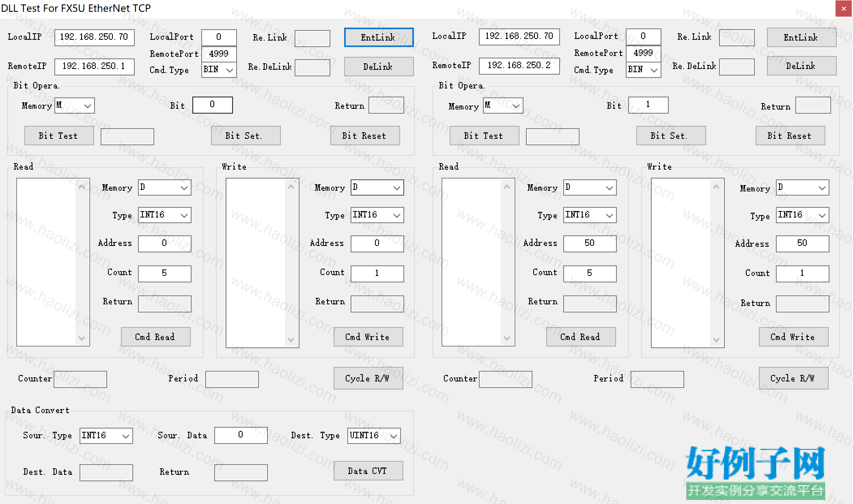This screenshot has height=504, width=853.
Task: Focus the Bit field containing 0
Action: click(212, 105)
